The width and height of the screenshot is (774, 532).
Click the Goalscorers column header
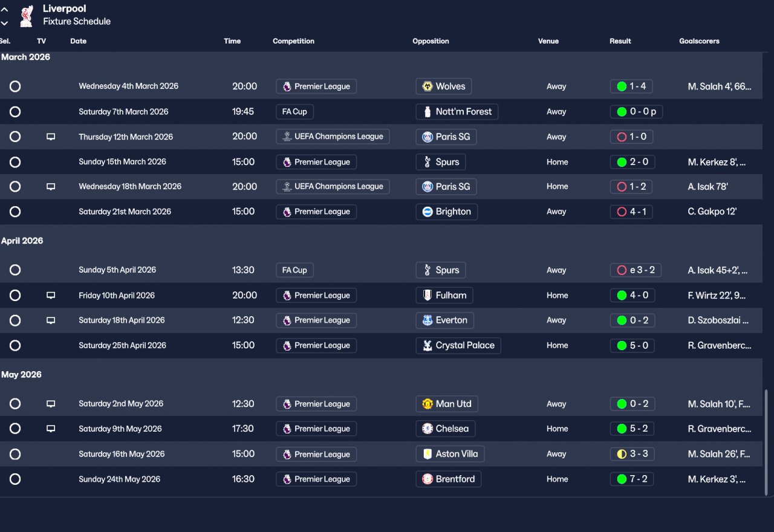[x=699, y=41]
